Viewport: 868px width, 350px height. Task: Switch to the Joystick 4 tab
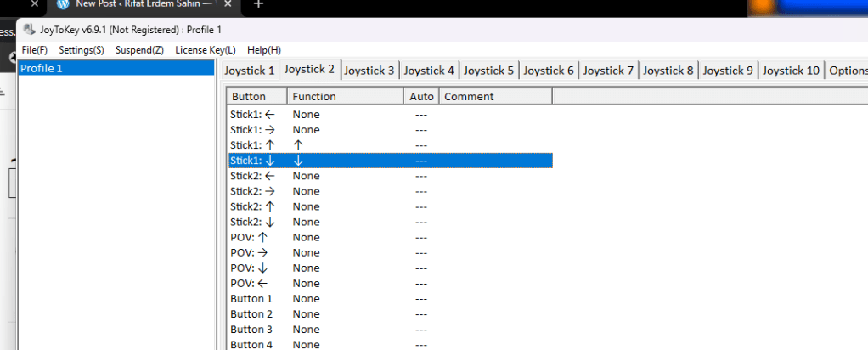tap(429, 71)
